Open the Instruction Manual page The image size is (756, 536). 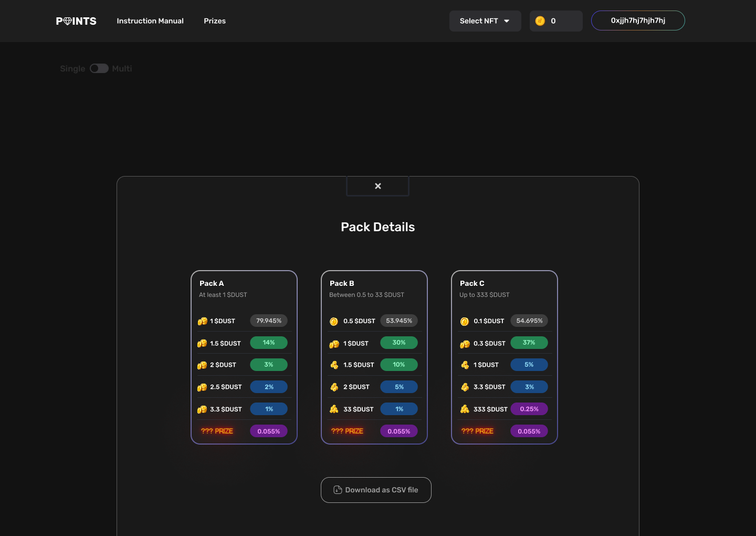150,21
